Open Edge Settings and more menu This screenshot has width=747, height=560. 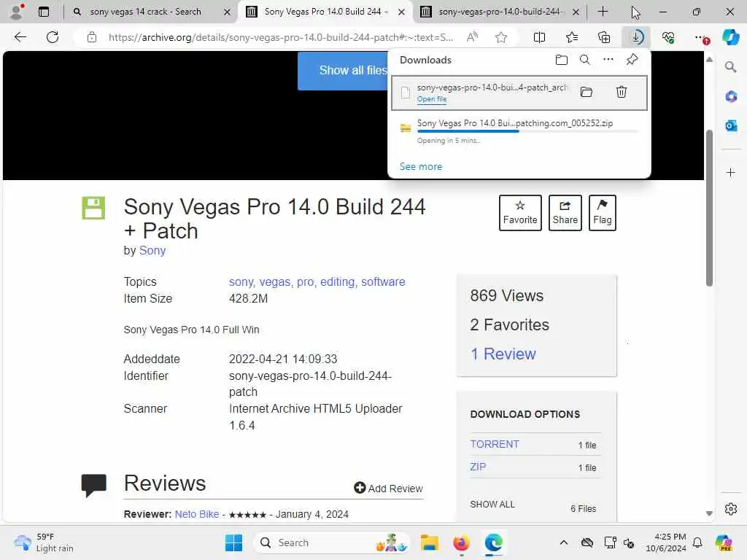coord(701,37)
